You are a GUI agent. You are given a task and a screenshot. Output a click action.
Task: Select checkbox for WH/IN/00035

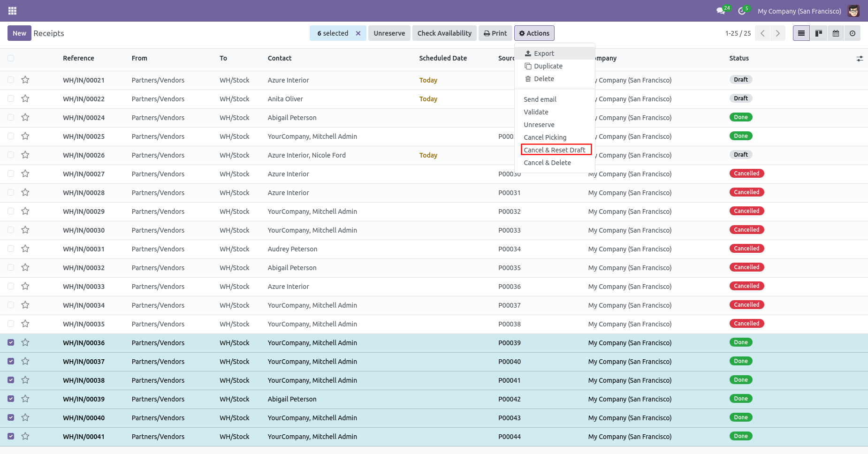(x=11, y=324)
